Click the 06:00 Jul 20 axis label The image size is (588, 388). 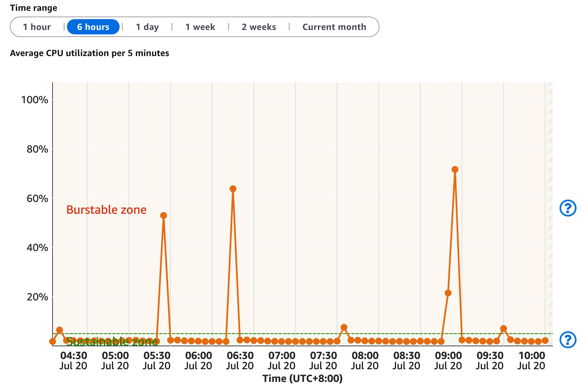point(198,361)
